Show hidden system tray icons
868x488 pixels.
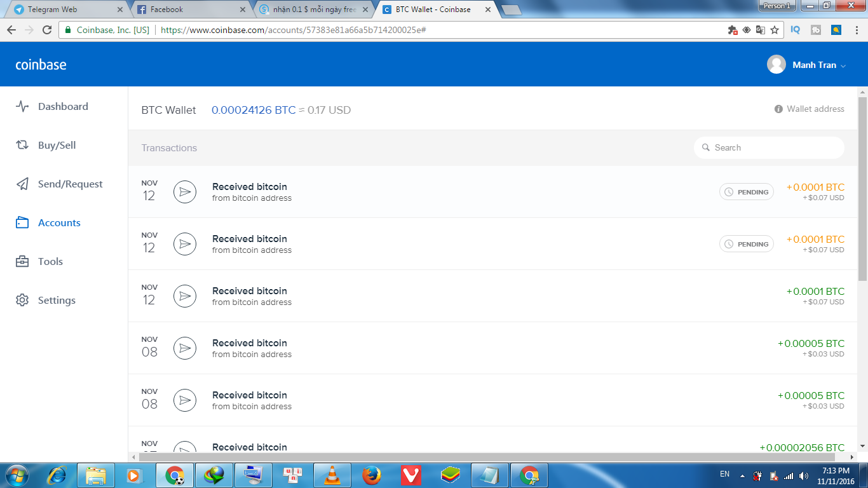[x=742, y=475]
